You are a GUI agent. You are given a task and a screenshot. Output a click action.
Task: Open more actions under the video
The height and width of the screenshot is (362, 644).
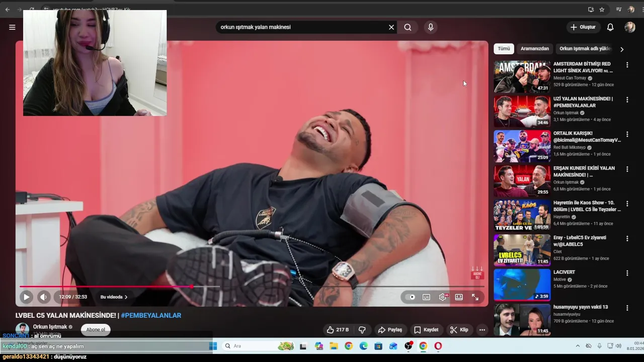tap(482, 330)
